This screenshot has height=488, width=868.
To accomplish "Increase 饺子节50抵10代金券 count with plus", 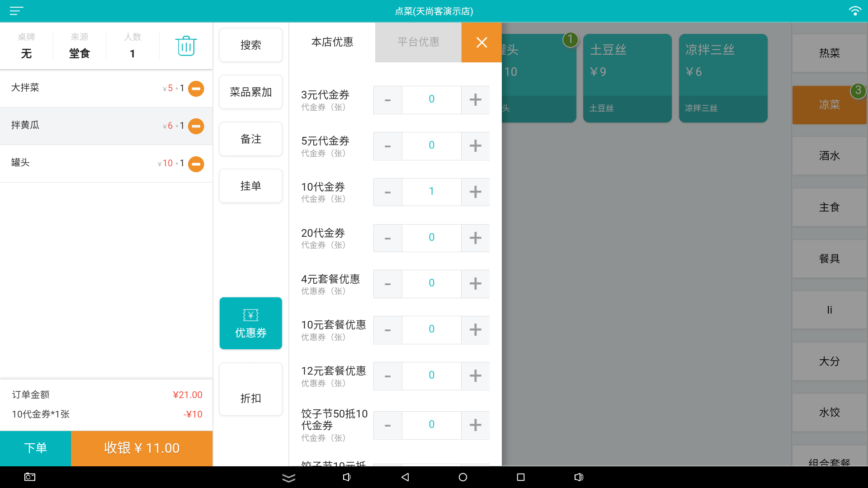I will pyautogui.click(x=475, y=425).
